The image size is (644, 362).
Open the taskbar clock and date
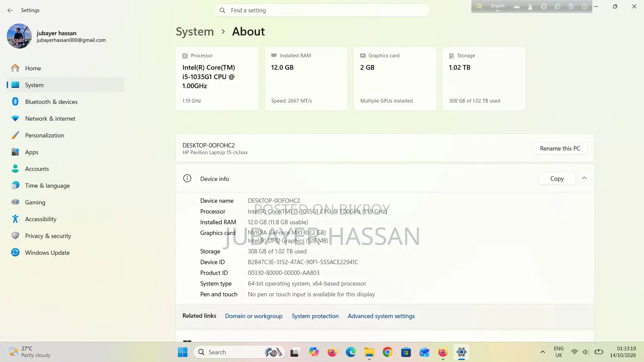623,352
